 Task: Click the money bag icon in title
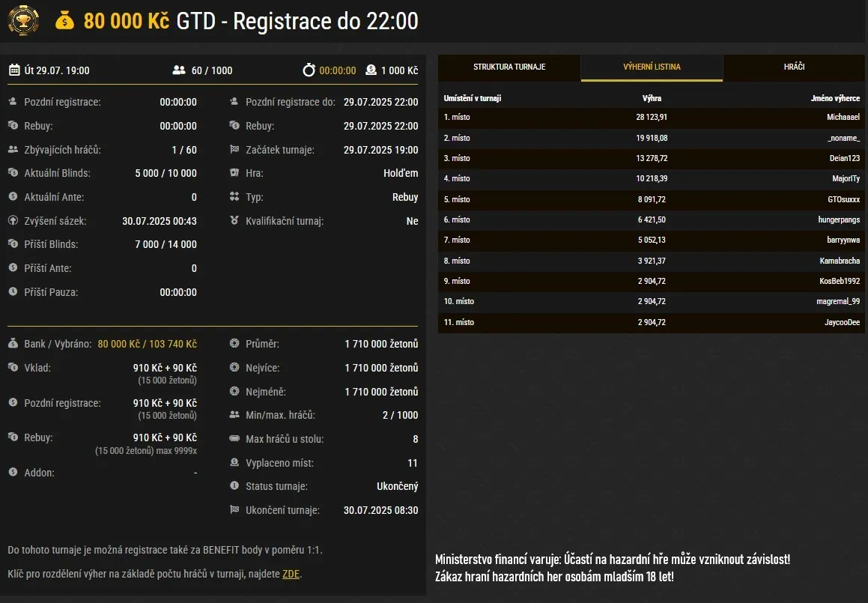tap(65, 21)
